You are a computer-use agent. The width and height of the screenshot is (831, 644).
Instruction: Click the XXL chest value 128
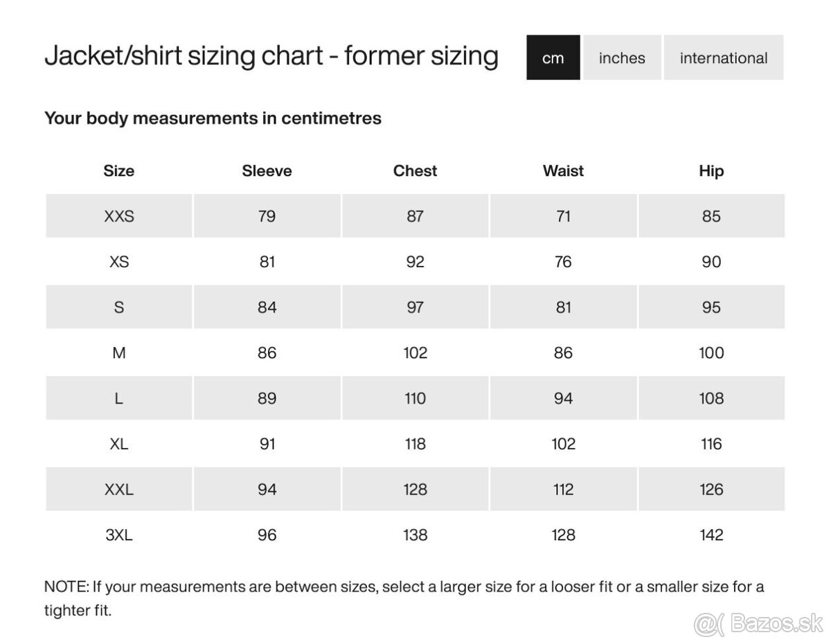tap(415, 490)
